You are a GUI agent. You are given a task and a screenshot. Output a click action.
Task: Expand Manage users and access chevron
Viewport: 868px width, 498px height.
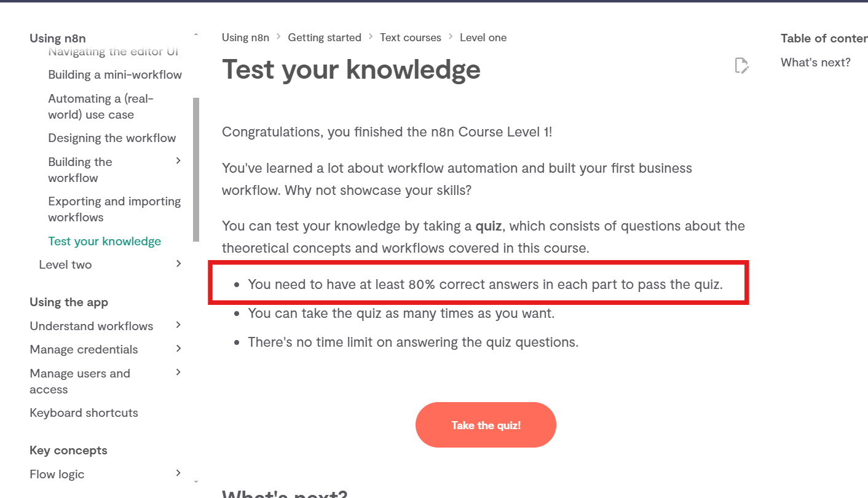pos(178,373)
